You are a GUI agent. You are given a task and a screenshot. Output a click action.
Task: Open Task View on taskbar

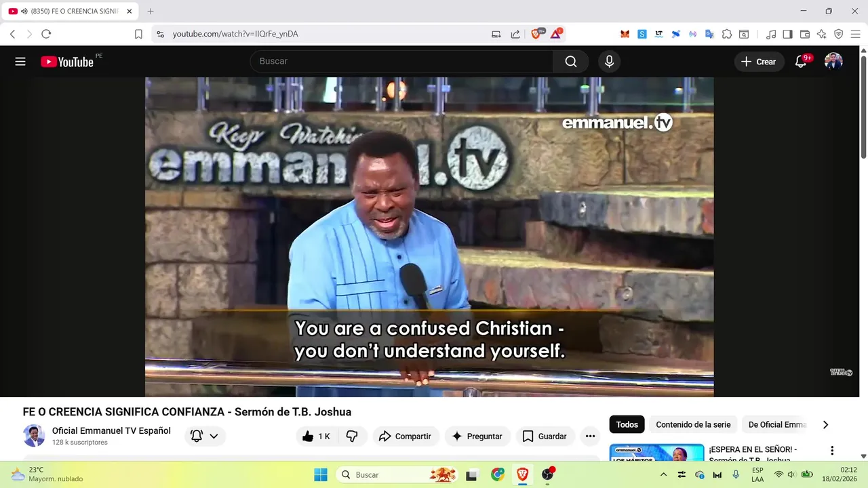471,474
